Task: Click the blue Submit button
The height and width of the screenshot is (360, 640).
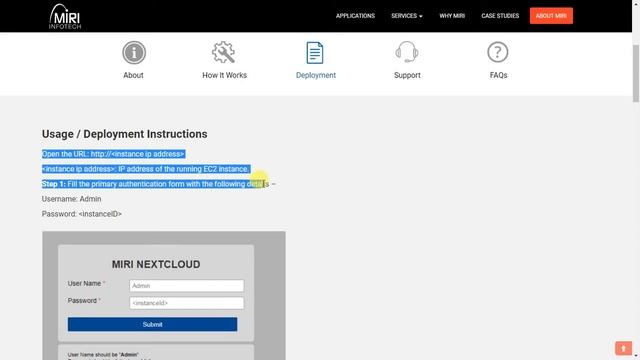Action: coord(152,324)
